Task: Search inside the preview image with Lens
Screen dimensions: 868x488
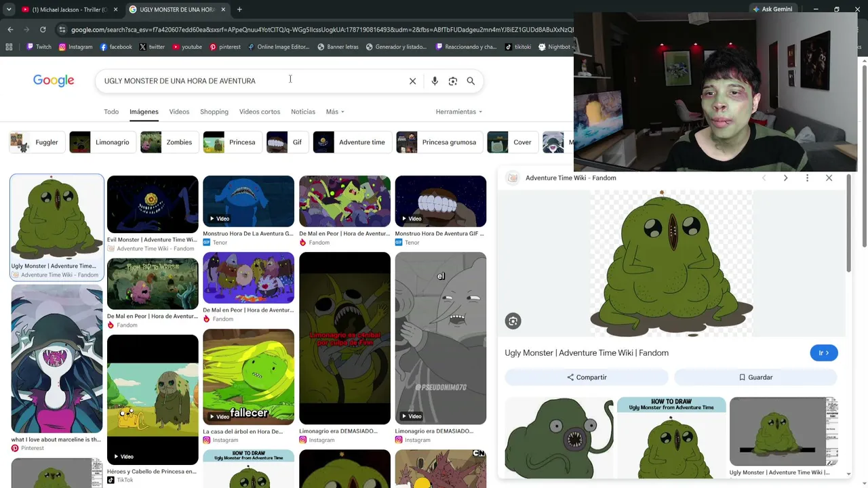Action: (x=513, y=321)
